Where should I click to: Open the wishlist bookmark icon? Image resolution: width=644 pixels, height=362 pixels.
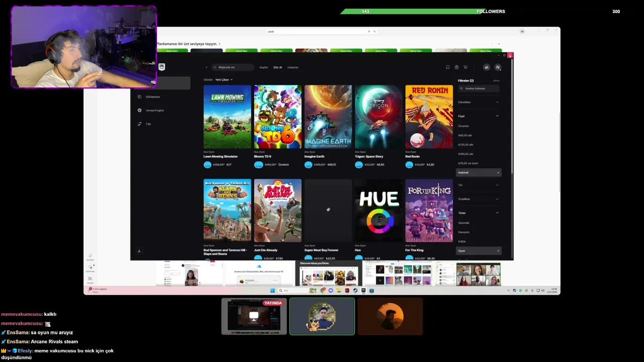(x=448, y=67)
